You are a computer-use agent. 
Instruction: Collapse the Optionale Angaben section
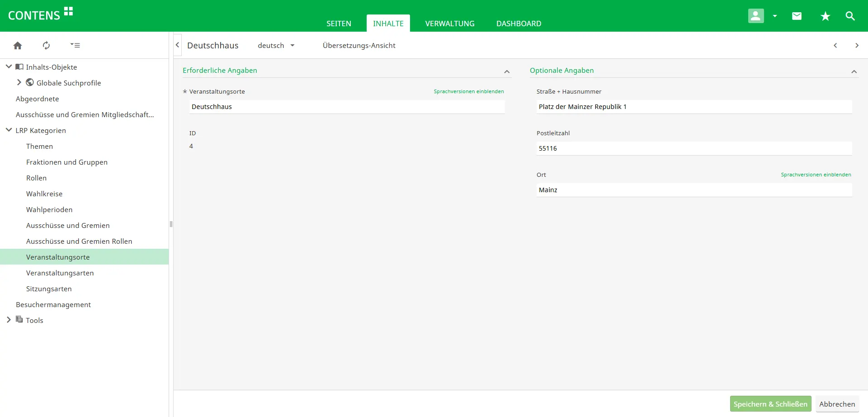[854, 71]
